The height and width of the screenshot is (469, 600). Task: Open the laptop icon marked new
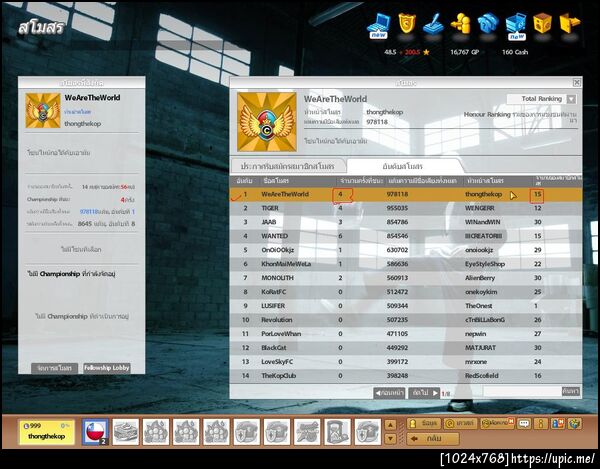tap(378, 25)
